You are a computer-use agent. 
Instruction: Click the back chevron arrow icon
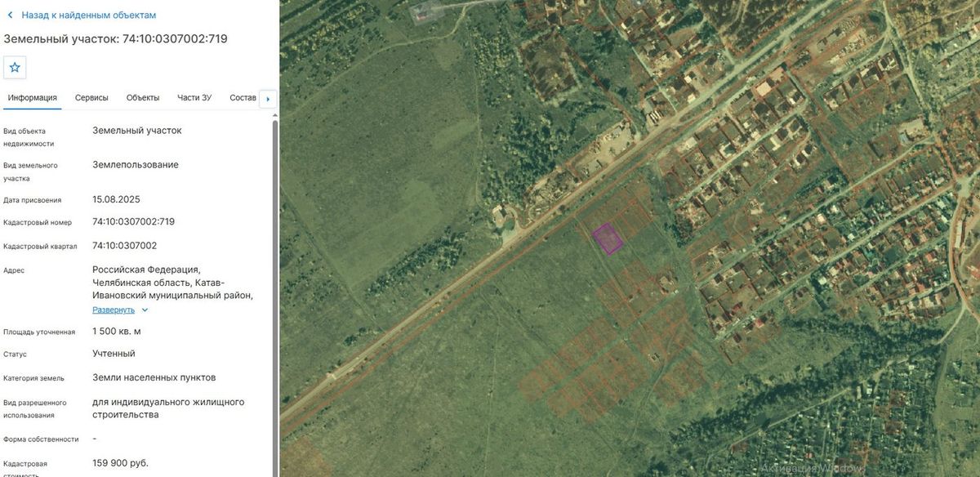(10, 15)
